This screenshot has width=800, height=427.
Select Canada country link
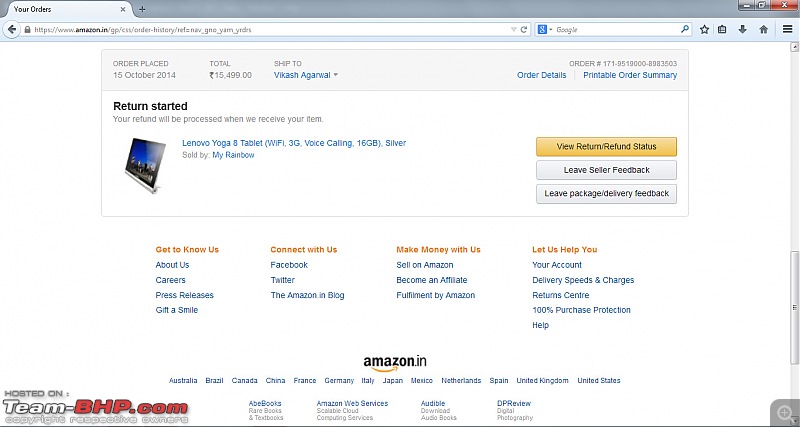coord(244,381)
